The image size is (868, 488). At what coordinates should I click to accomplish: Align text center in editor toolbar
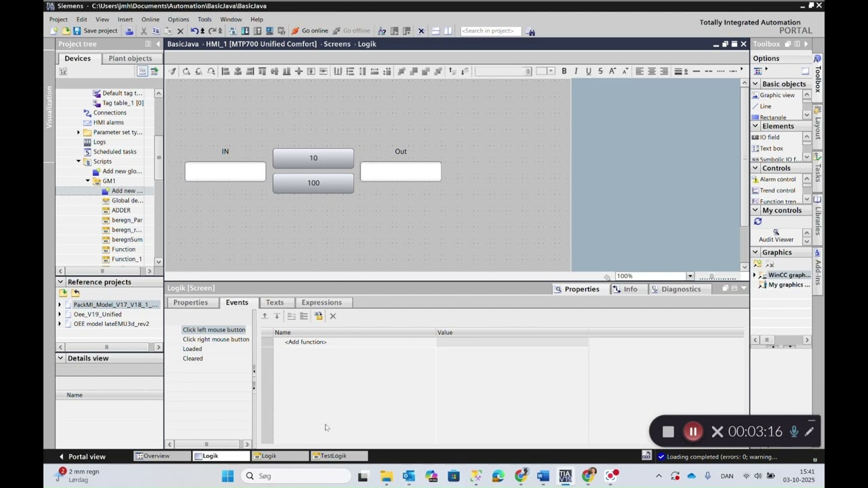click(x=652, y=71)
